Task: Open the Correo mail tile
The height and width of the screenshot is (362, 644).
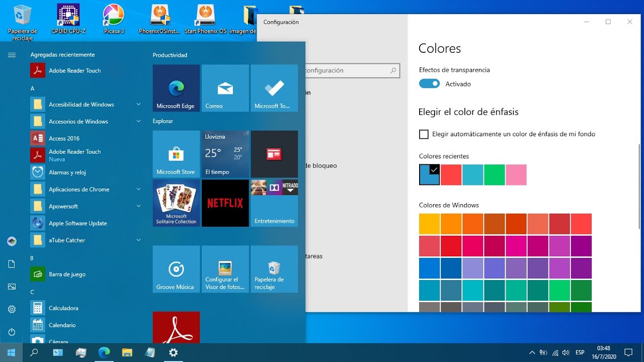Action: point(225,88)
